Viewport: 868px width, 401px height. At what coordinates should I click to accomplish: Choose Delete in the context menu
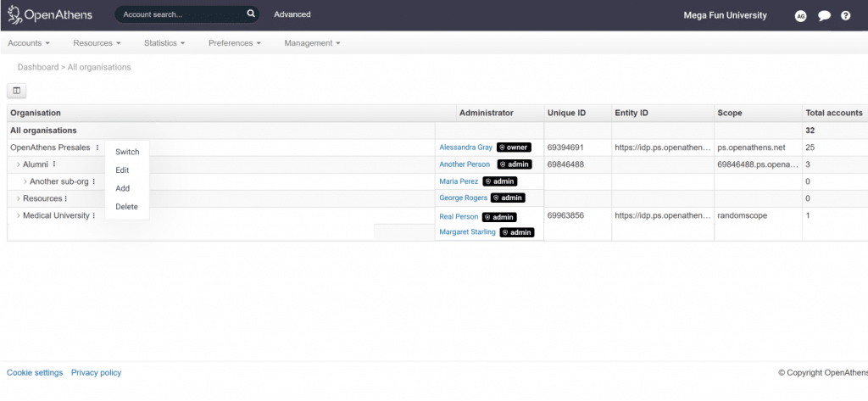tap(126, 207)
